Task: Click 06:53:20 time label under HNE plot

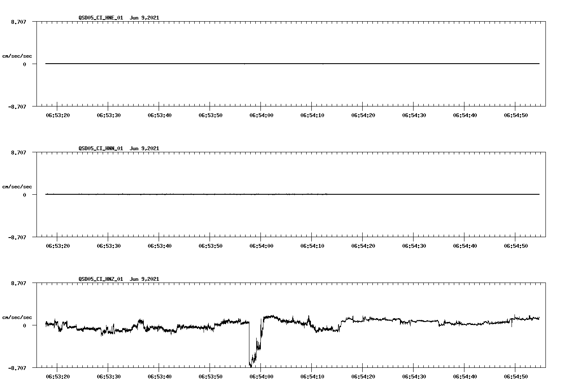Action: [58, 115]
